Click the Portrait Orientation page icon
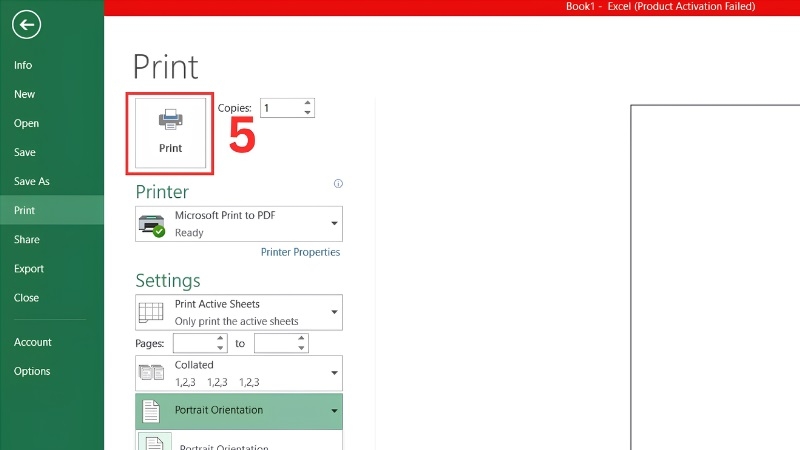Image resolution: width=800 pixels, height=450 pixels. point(151,411)
